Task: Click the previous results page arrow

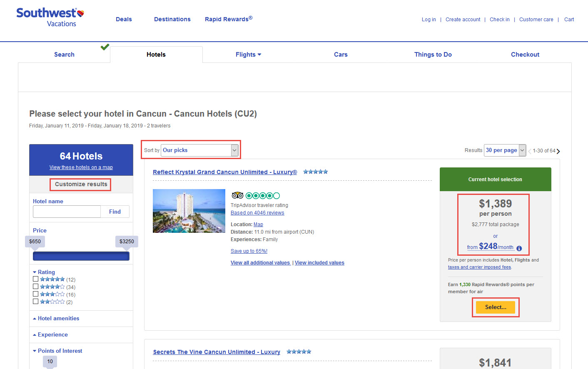Action: (530, 151)
